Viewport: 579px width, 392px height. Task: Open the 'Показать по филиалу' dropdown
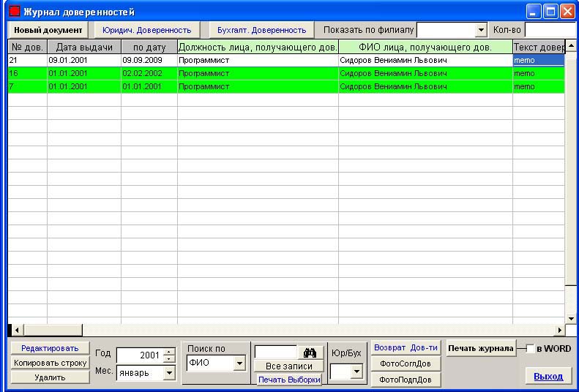pyautogui.click(x=480, y=30)
